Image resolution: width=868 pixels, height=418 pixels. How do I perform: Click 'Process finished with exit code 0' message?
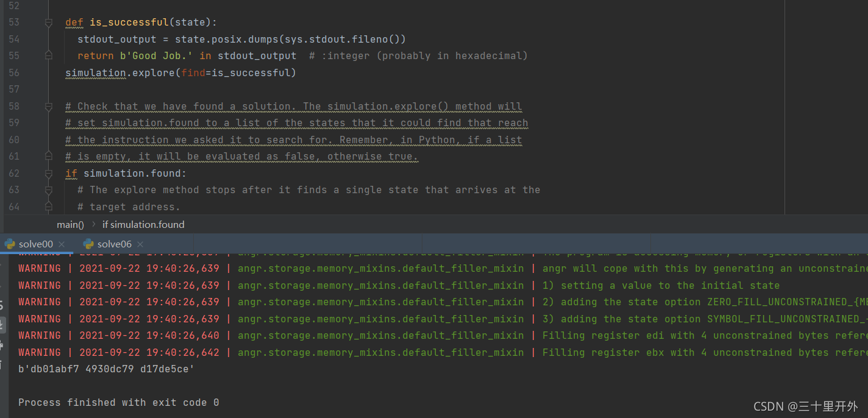[119, 403]
